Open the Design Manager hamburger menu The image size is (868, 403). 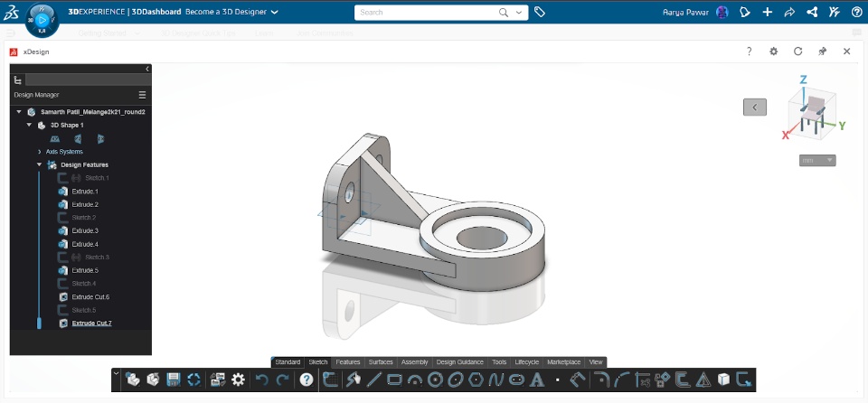[x=142, y=95]
